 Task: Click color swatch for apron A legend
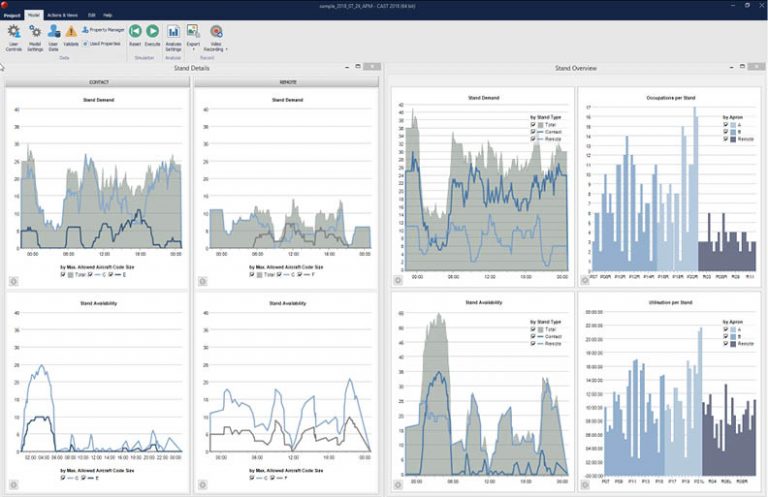coord(732,124)
